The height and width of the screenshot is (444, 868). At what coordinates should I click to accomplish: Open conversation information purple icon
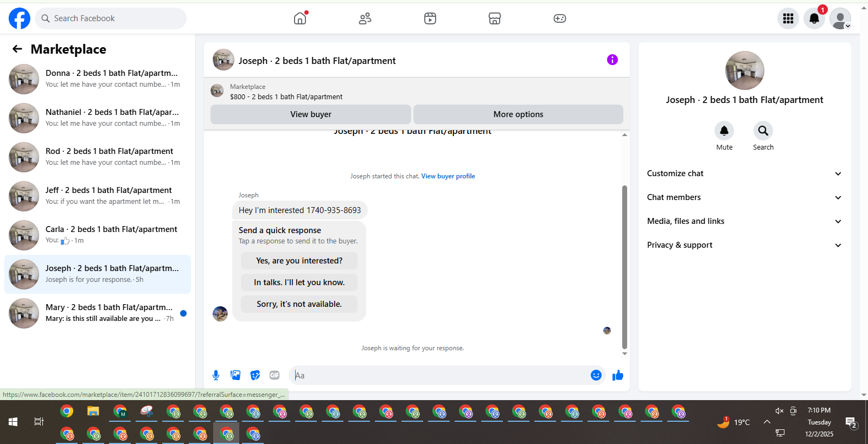tap(612, 60)
